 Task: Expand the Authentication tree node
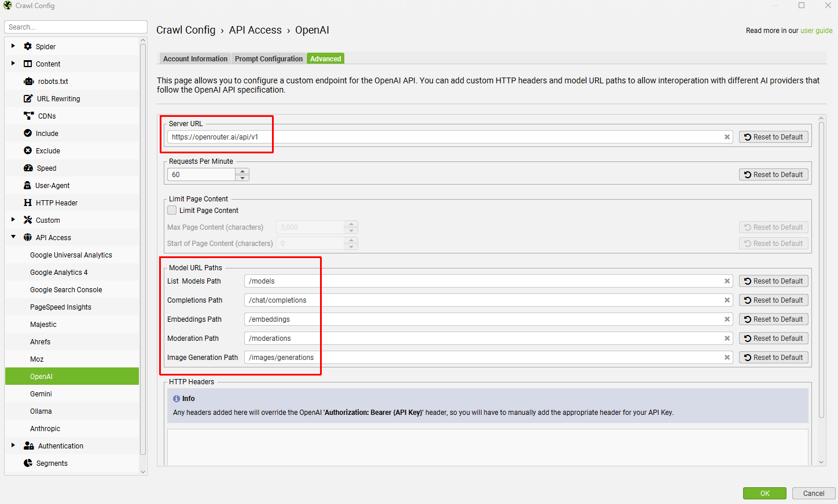pos(13,445)
